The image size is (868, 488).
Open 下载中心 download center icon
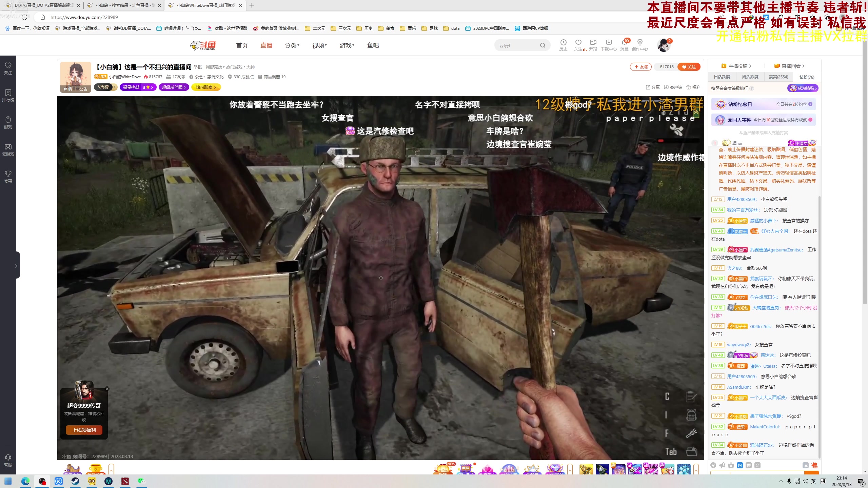point(609,45)
